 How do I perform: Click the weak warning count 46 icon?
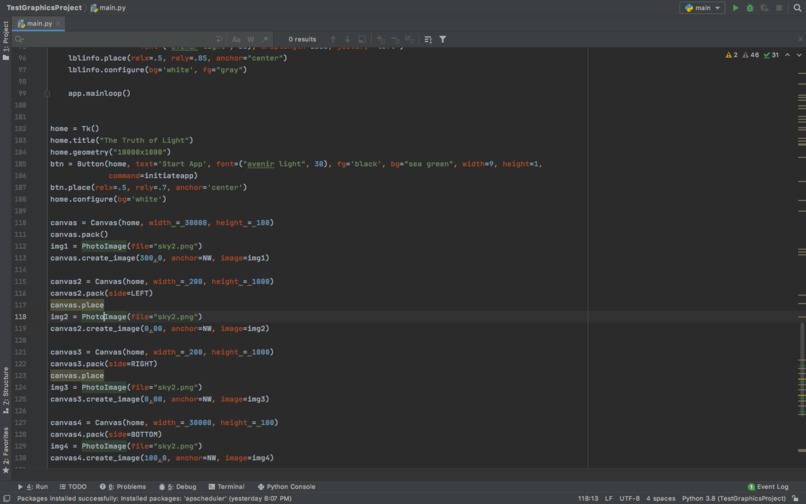coord(750,55)
